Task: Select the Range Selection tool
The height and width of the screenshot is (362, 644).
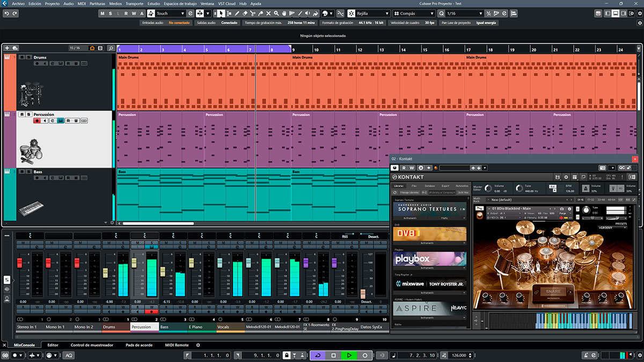Action: click(229, 13)
